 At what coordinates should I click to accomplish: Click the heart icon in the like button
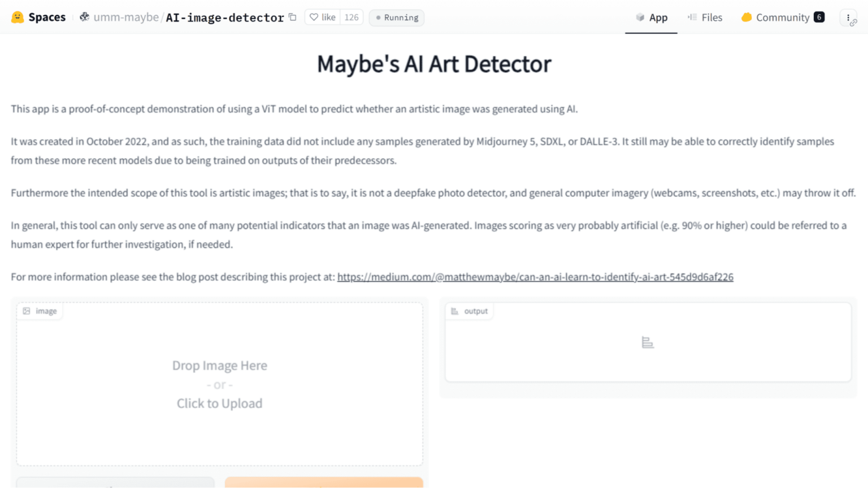pos(314,17)
